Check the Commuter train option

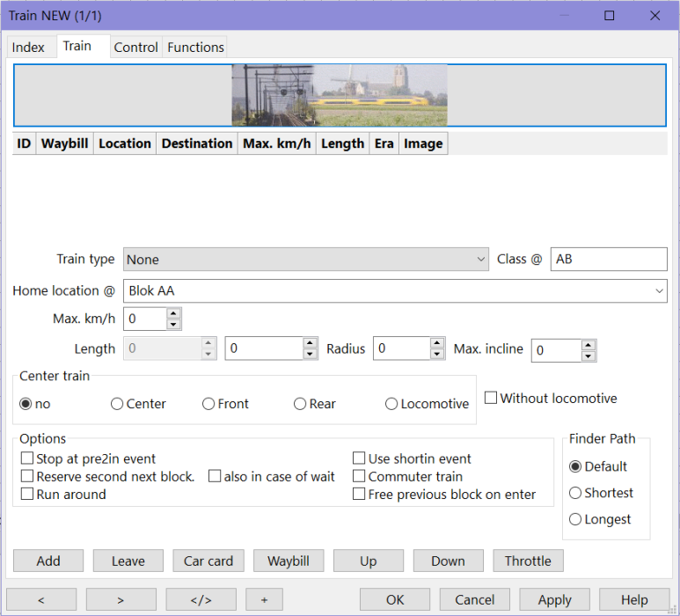pos(359,476)
